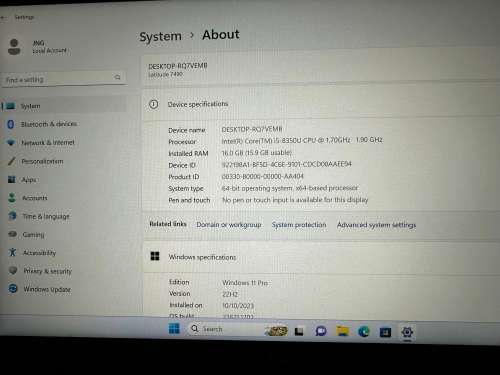Viewport: 500px width, 375px height.
Task: Click the 16.0 GB installed RAM value
Action: tap(257, 153)
